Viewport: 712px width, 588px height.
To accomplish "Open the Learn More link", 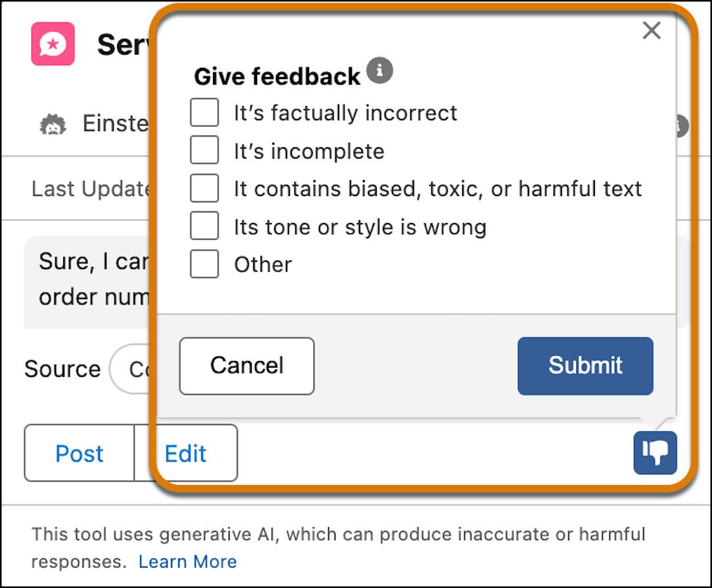I will (x=187, y=562).
